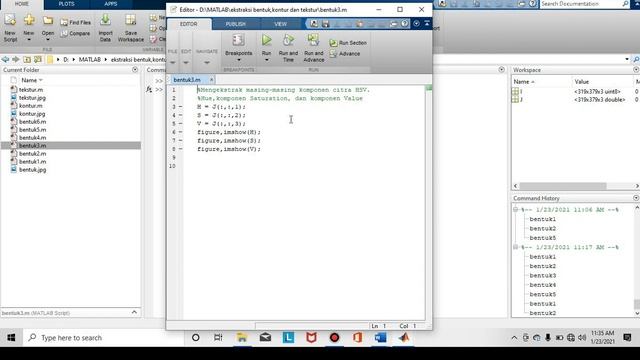Screen dimensions: 640x360
Task: Switch to the APPS tab
Action: click(111, 4)
